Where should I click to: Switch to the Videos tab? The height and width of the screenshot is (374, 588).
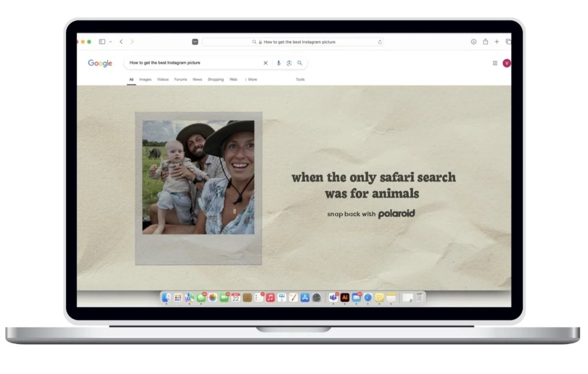point(163,80)
